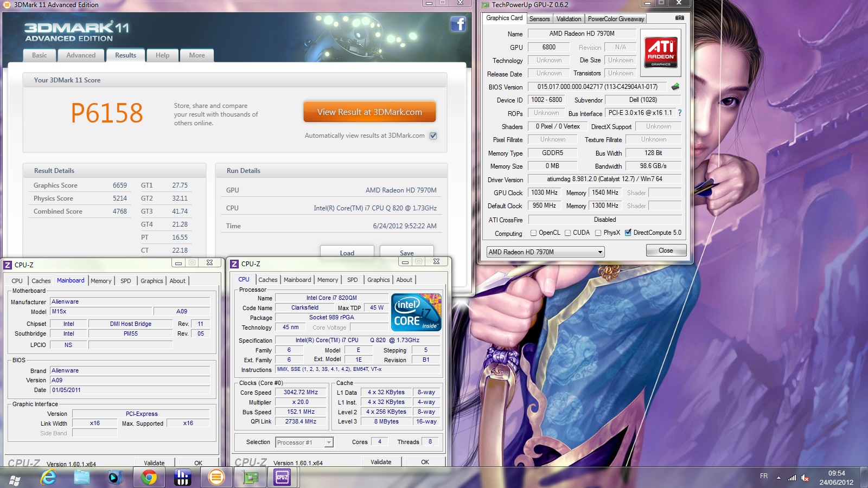The image size is (868, 488).
Task: Click OK in left CPU-Z window
Action: (x=198, y=463)
